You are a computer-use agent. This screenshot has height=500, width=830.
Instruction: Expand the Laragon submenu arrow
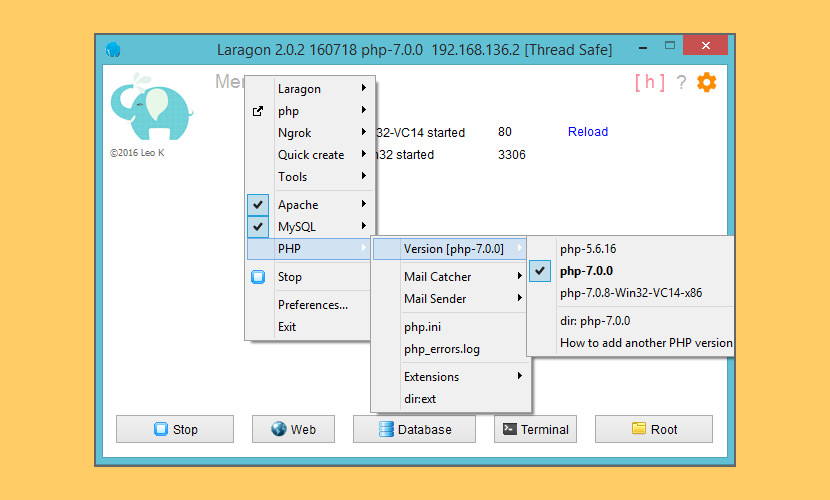pos(364,88)
